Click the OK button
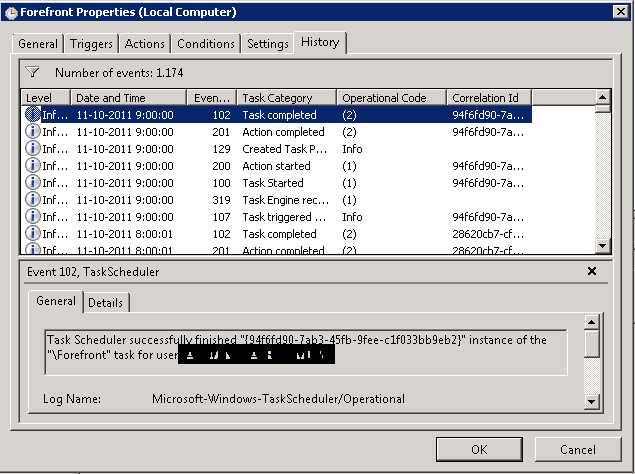Screen dimensions: 635x474 pyautogui.click(x=479, y=449)
